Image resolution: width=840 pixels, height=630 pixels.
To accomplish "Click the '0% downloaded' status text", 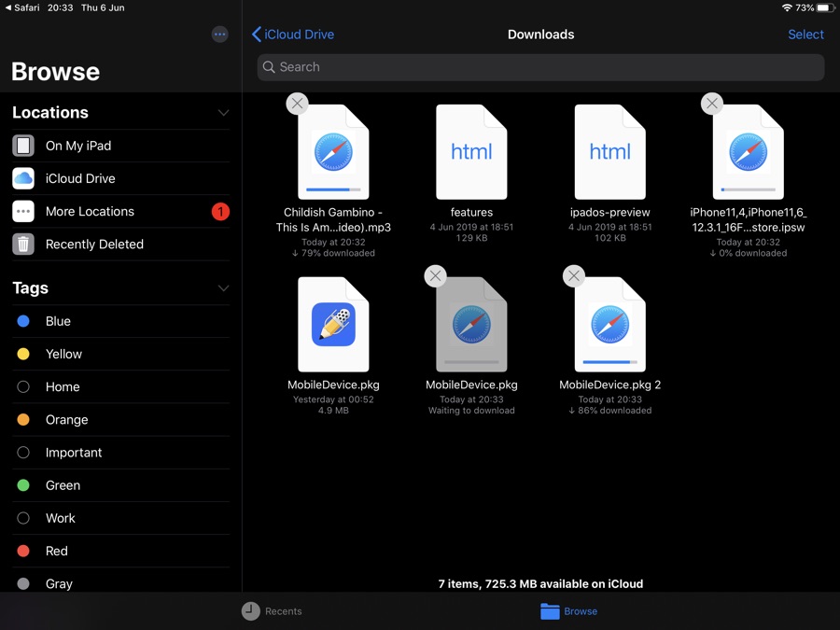I will [749, 253].
